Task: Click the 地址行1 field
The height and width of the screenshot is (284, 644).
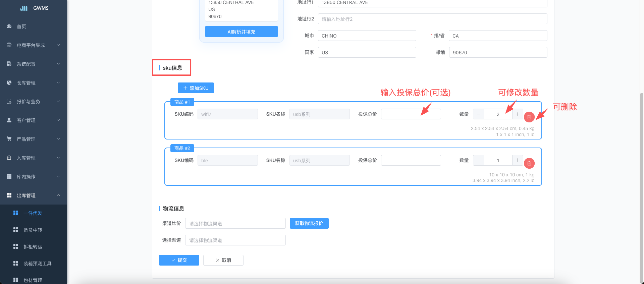Action: coord(433,3)
